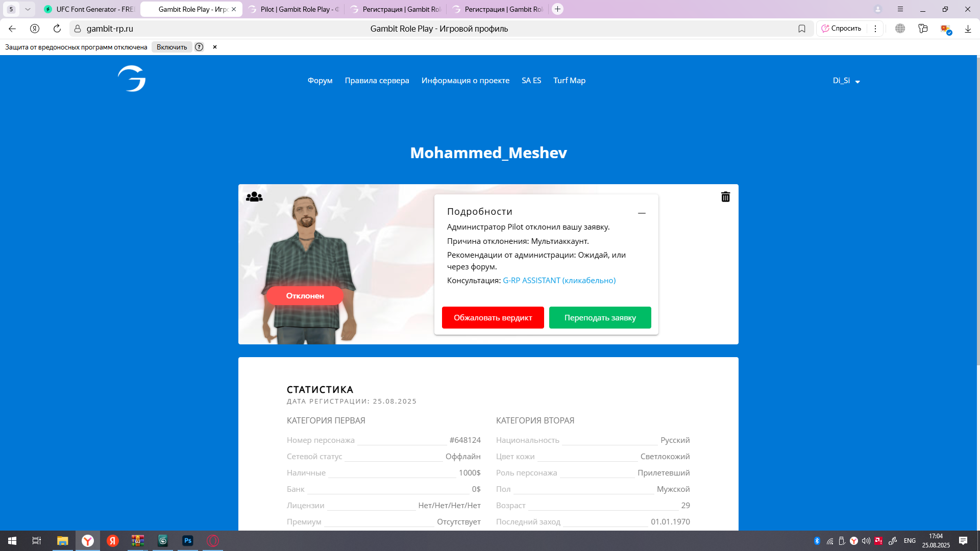Image resolution: width=980 pixels, height=551 pixels.
Task: Click Обжаловать вердикт button
Action: [x=493, y=317]
